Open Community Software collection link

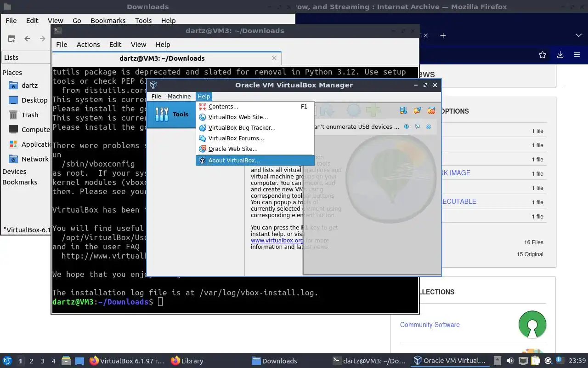[x=430, y=324]
